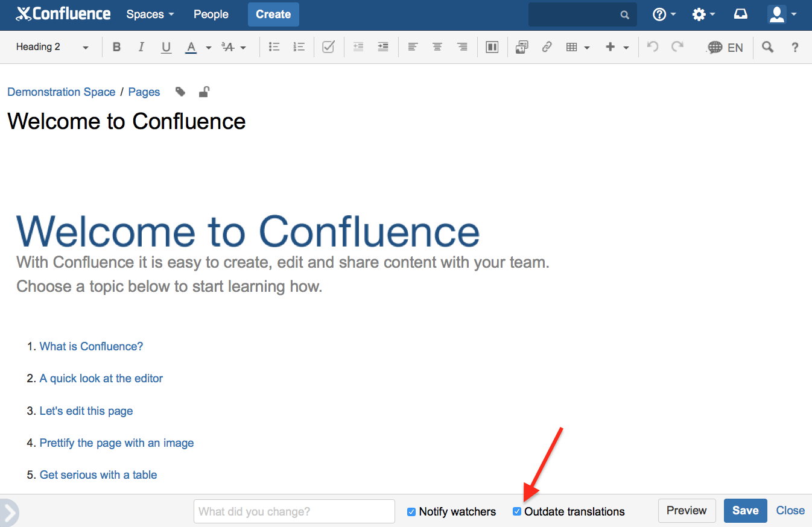Viewport: 812px width, 527px height.
Task: Click the Create button
Action: [273, 14]
